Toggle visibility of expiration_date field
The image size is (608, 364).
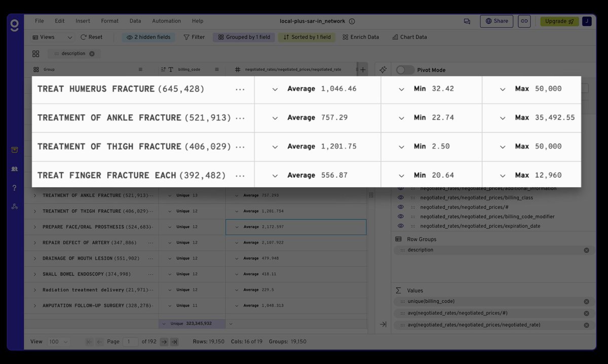click(x=400, y=226)
